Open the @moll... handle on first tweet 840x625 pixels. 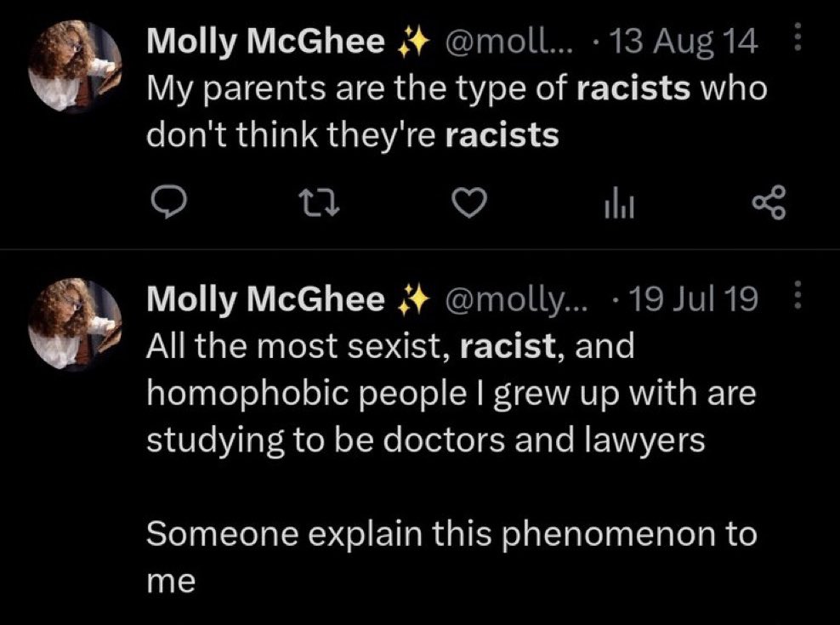(506, 42)
